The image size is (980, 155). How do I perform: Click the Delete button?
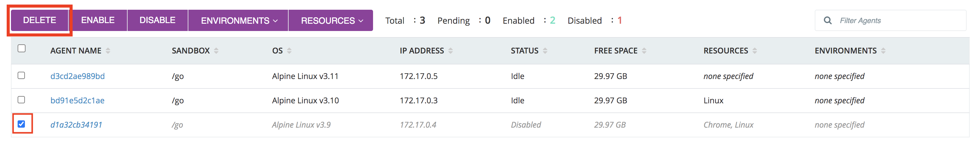click(39, 21)
